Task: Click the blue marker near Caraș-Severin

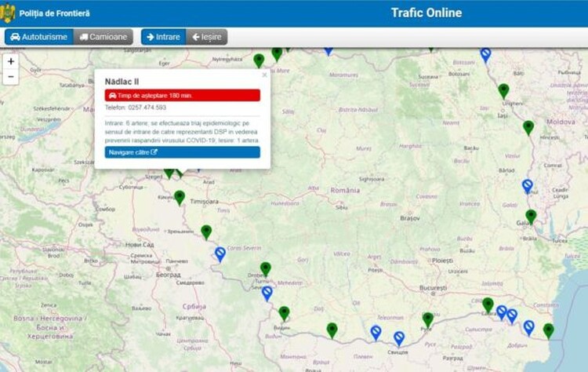Action: click(220, 253)
